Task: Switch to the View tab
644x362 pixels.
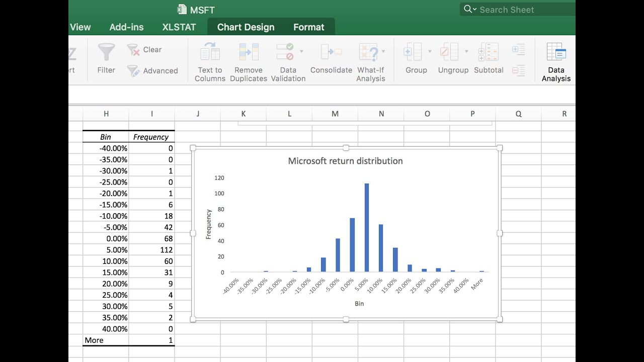Action: [x=80, y=27]
